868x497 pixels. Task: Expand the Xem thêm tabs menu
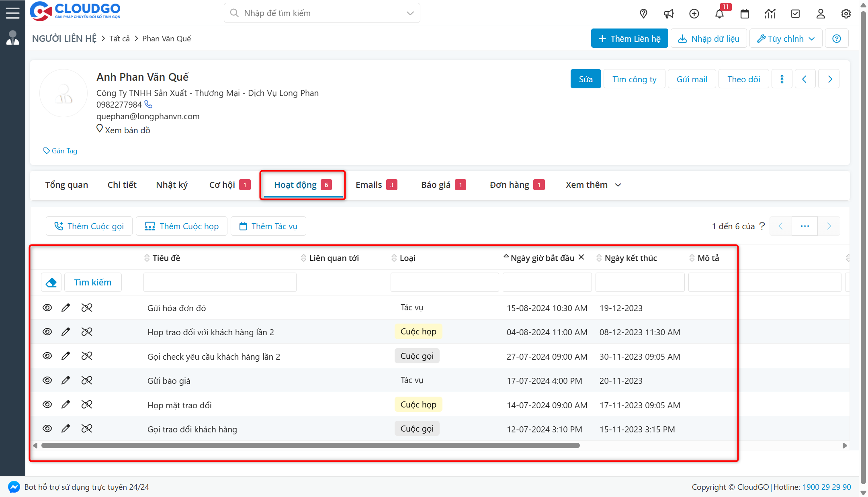593,185
